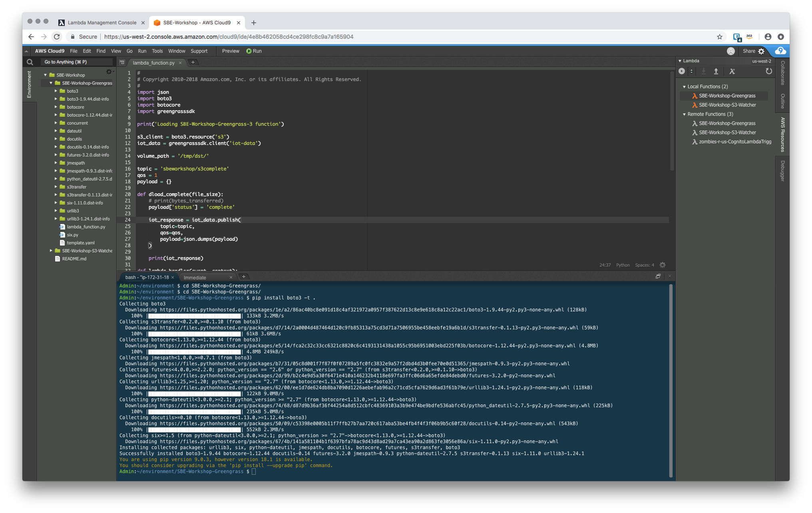Collapse the Lambda panel section

pyautogui.click(x=680, y=61)
